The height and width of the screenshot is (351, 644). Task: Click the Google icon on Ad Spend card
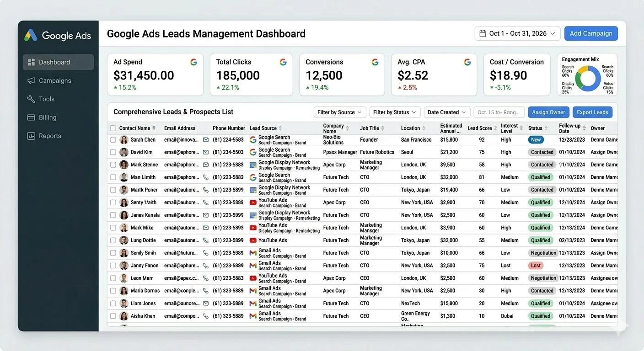(193, 62)
